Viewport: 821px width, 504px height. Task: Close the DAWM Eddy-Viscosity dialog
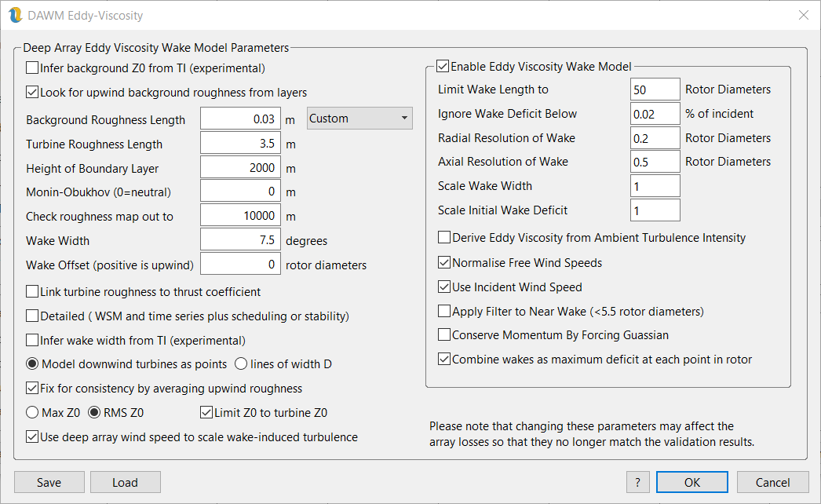pyautogui.click(x=803, y=15)
